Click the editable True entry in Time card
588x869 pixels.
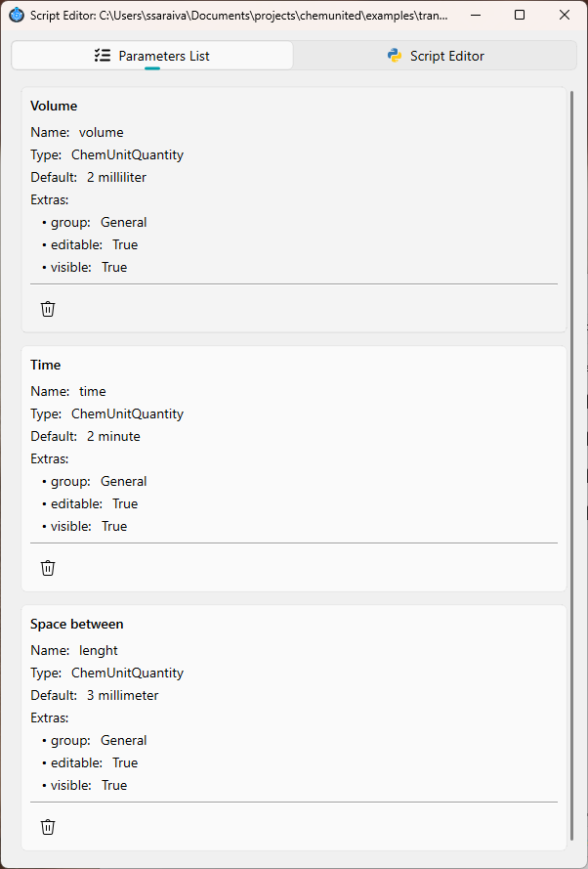(90, 503)
